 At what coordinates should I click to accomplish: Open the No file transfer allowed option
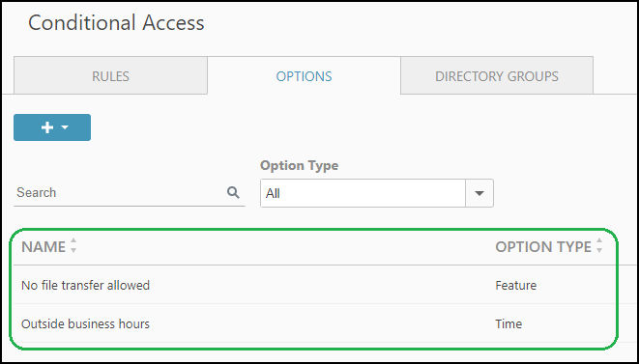86,285
